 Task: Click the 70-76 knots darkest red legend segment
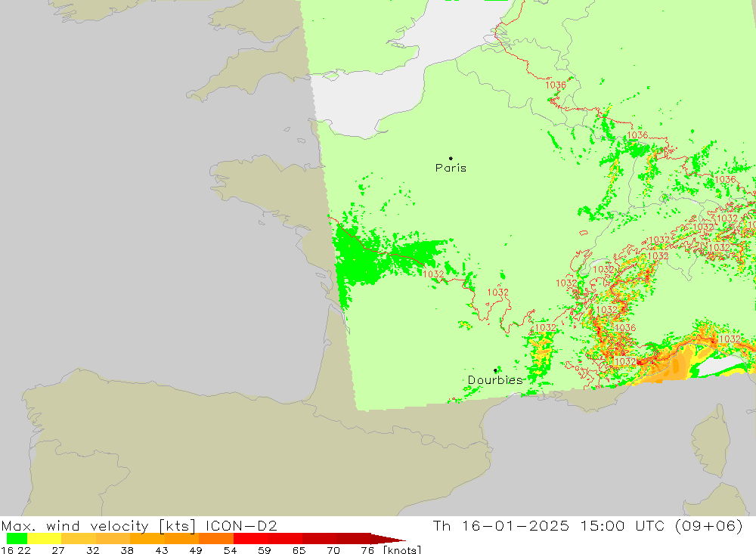click(353, 539)
